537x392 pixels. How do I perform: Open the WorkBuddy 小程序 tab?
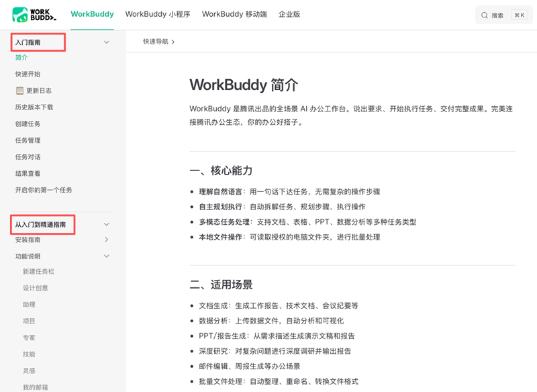click(158, 14)
